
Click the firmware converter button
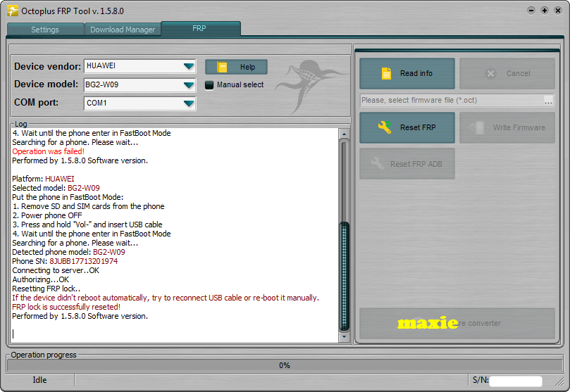tap(457, 323)
